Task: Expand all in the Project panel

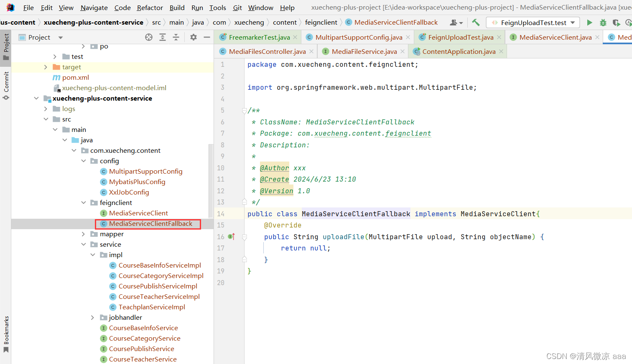Action: pos(163,37)
